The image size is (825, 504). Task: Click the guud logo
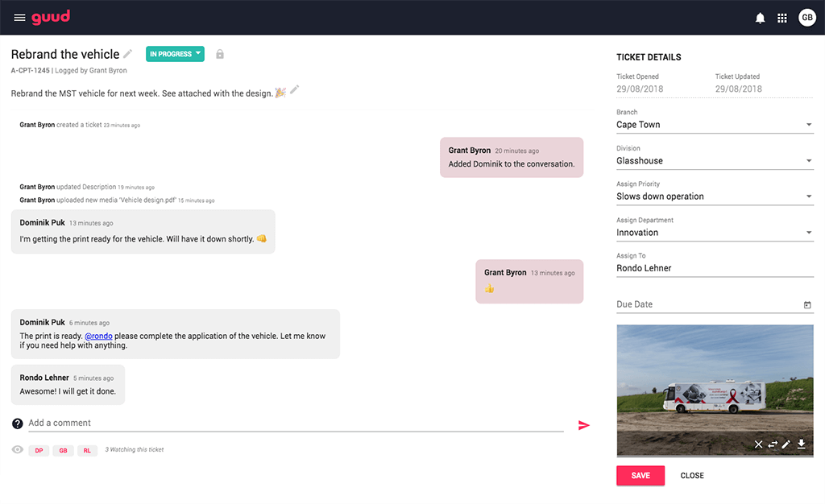pos(51,18)
